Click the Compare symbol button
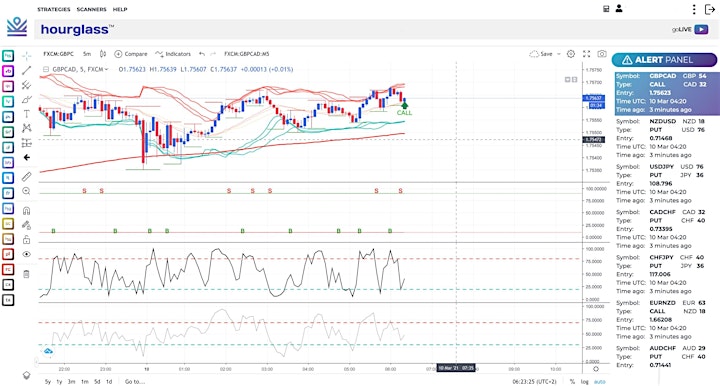720x386 pixels. pos(131,54)
